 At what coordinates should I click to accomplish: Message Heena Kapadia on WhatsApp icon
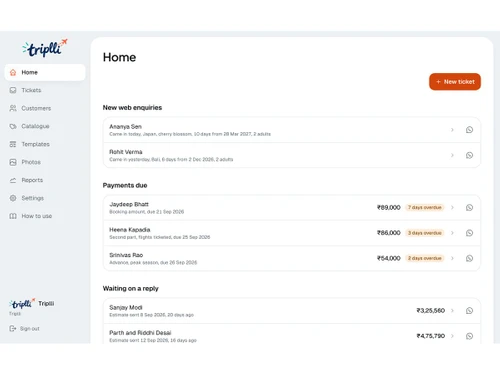[x=469, y=233]
